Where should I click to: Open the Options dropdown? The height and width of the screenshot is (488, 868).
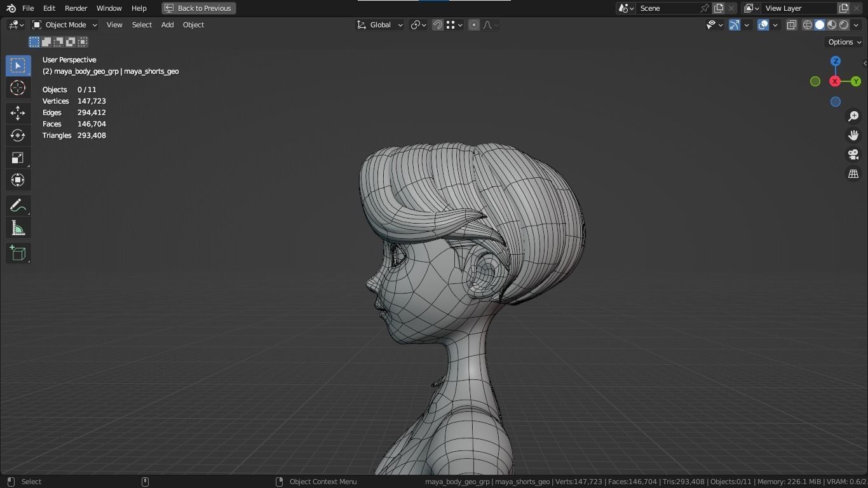coord(844,42)
